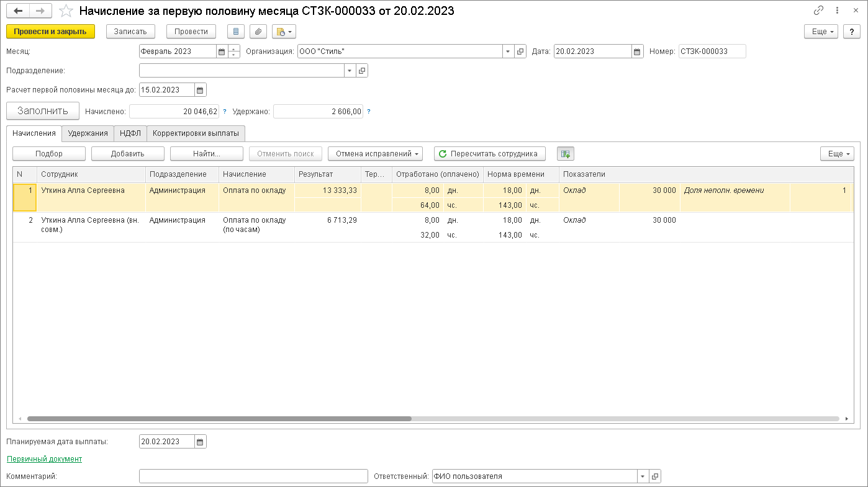Screen dimensions: 868x487
Task: Click the Сотрудник column header
Action: coord(91,174)
